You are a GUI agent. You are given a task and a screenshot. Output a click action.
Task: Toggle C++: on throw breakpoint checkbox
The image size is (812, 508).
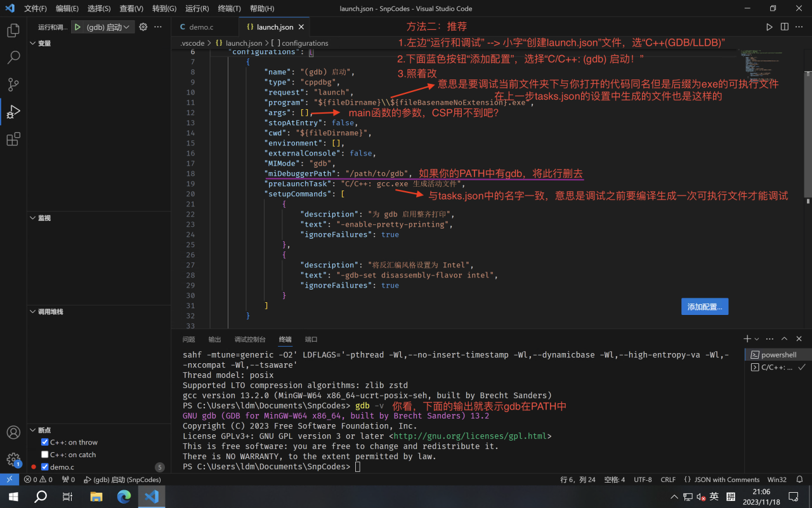45,442
